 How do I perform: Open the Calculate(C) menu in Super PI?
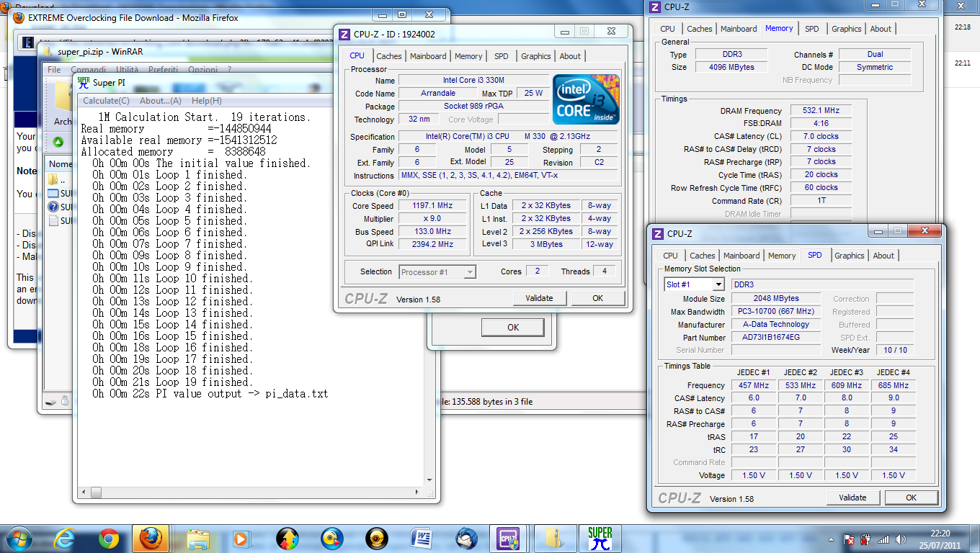(106, 101)
